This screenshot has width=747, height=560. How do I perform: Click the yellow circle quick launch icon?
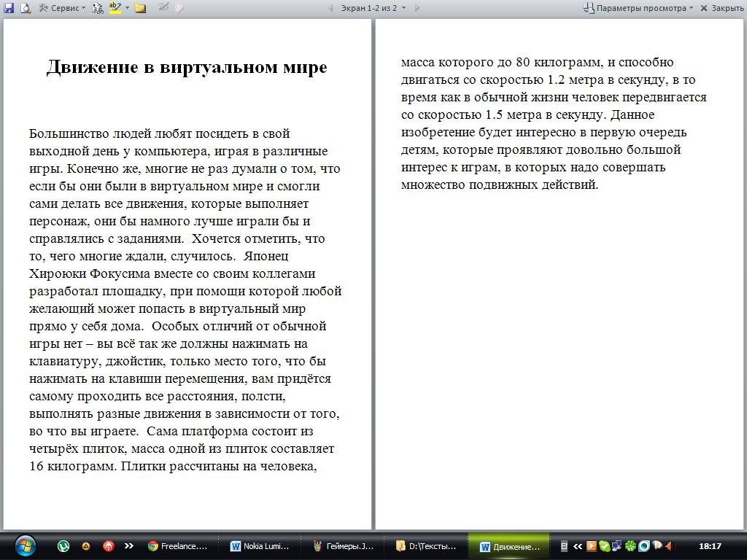point(86,546)
